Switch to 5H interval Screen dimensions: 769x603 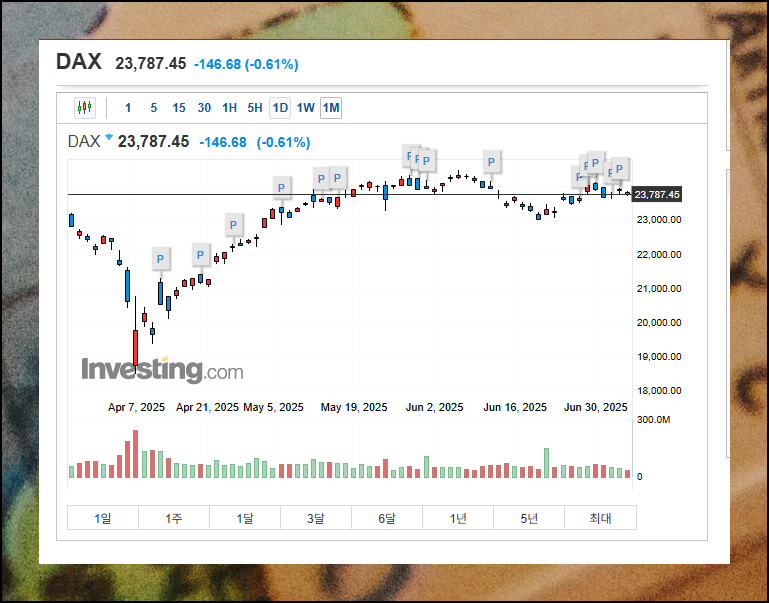pyautogui.click(x=255, y=108)
